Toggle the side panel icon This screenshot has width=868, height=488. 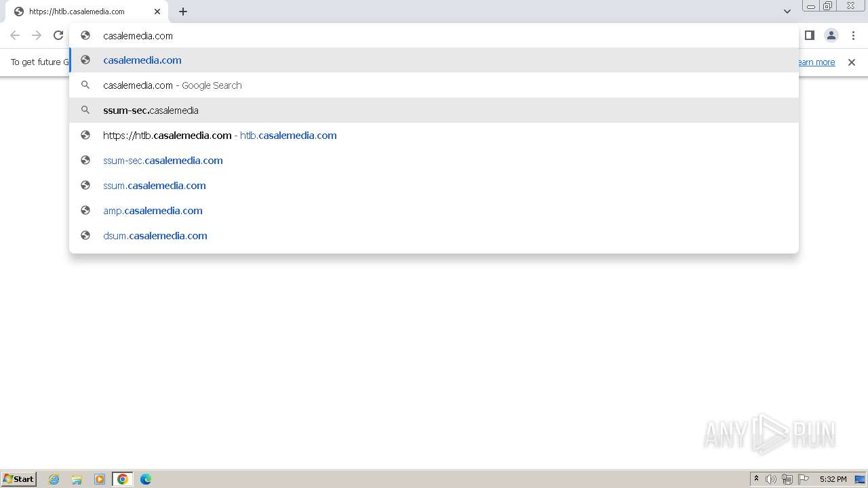(809, 35)
